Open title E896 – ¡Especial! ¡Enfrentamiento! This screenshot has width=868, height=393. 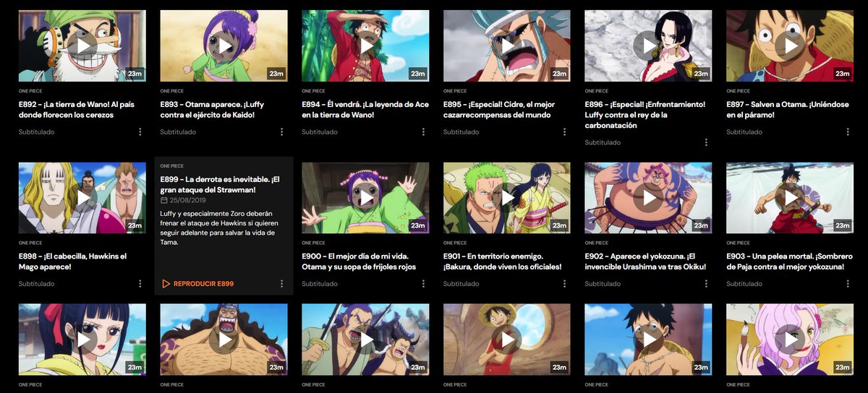tap(645, 115)
